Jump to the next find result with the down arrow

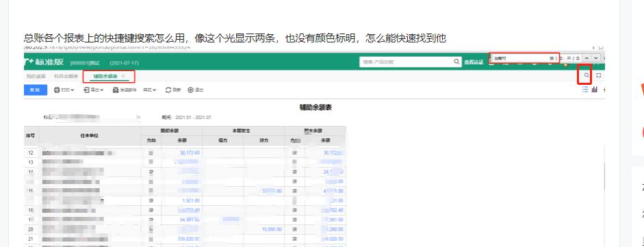[x=596, y=59]
